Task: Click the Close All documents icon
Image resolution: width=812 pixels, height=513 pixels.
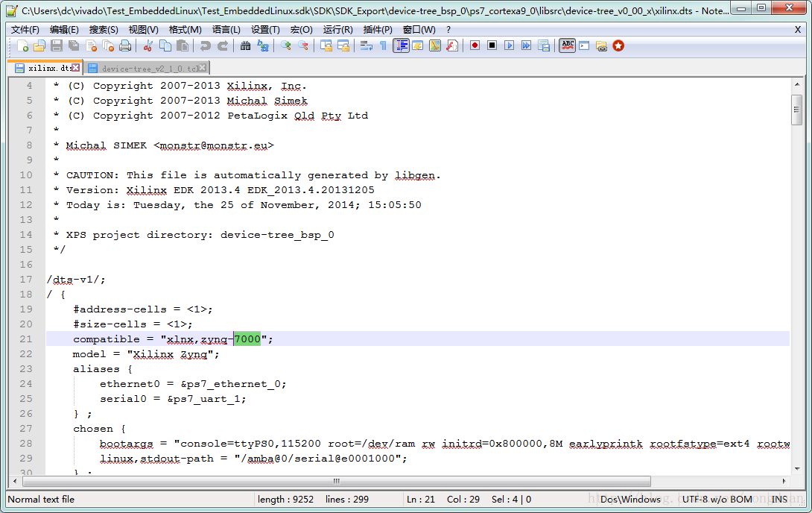Action: coord(108,46)
